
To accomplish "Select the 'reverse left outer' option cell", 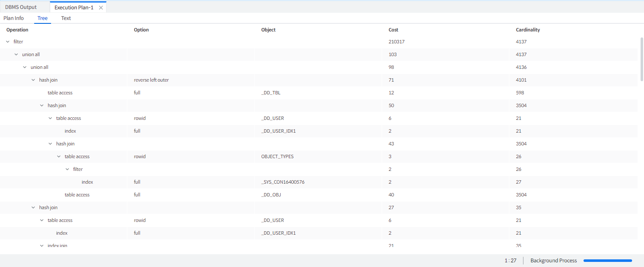I will click(x=151, y=80).
